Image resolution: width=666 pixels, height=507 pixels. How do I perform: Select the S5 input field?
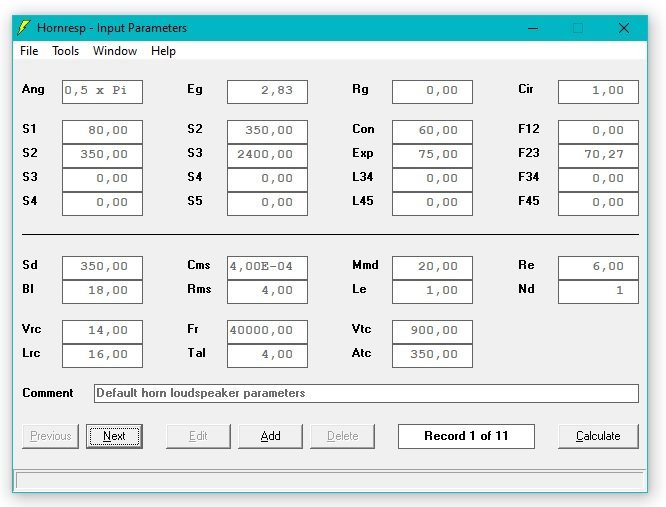coord(268,204)
